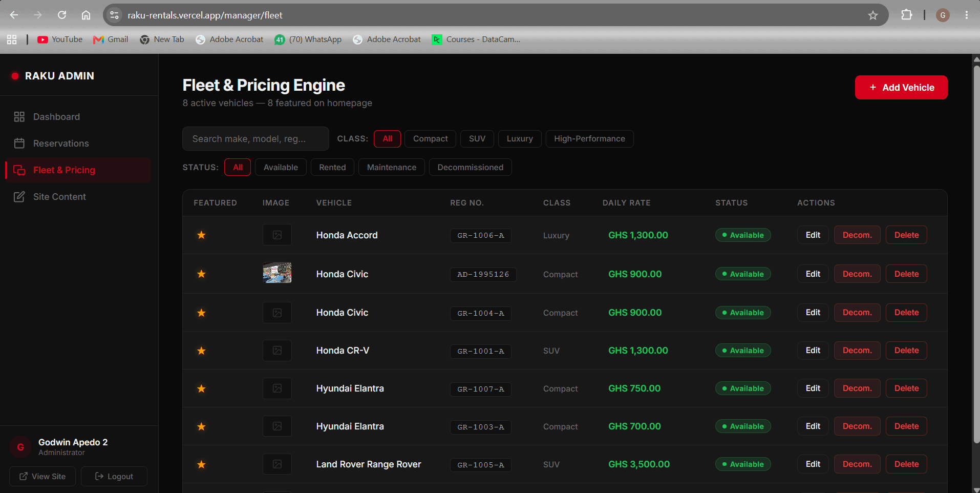
Task: Toggle featured star for Honda CR-V
Action: pyautogui.click(x=202, y=351)
